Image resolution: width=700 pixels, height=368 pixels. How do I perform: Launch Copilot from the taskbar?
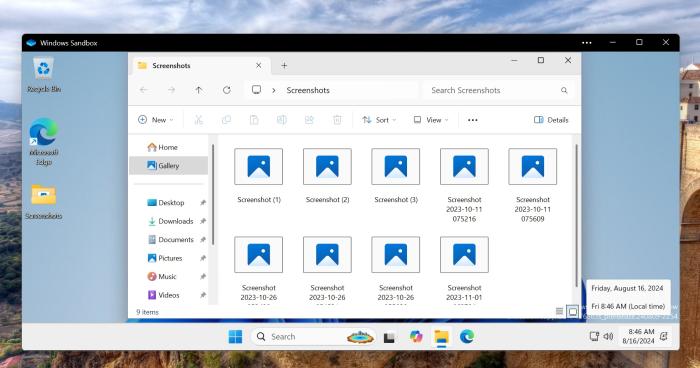coord(416,336)
